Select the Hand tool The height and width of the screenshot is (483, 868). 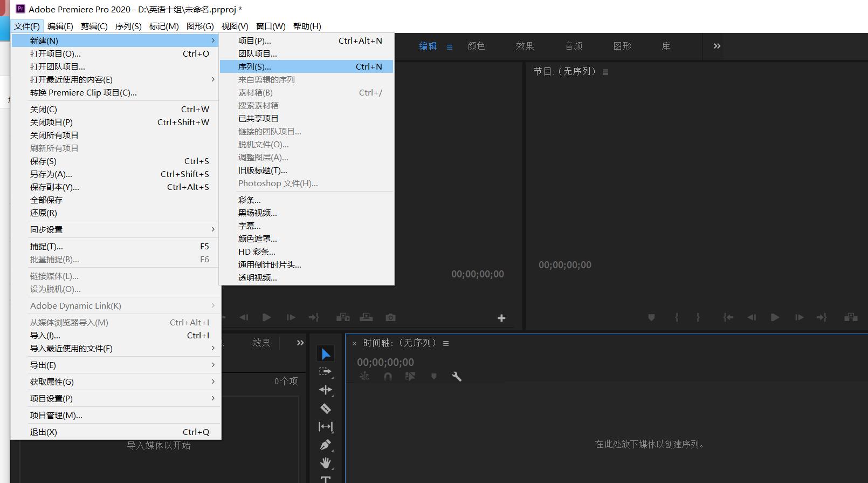pos(326,463)
